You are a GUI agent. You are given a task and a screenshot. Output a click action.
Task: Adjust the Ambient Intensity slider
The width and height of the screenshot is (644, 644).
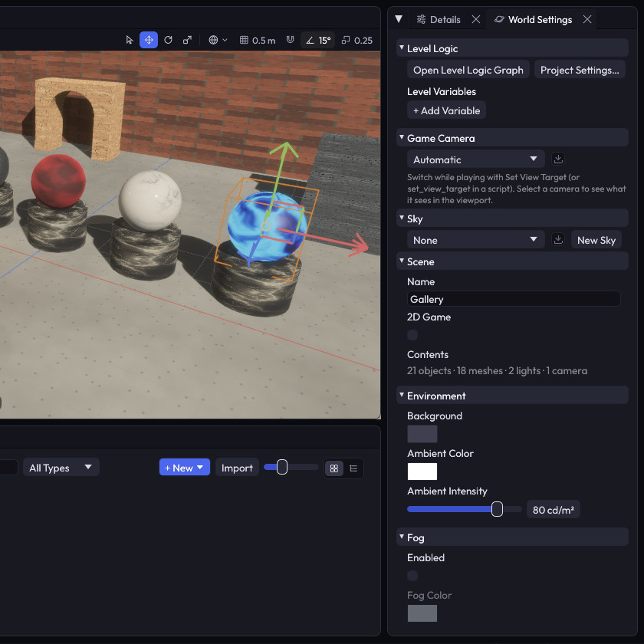(464, 509)
